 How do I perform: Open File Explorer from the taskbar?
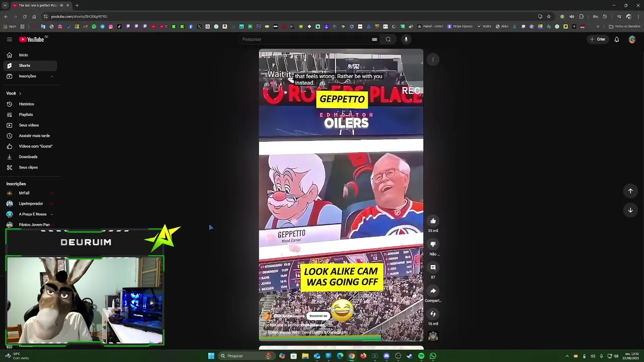tap(305, 356)
